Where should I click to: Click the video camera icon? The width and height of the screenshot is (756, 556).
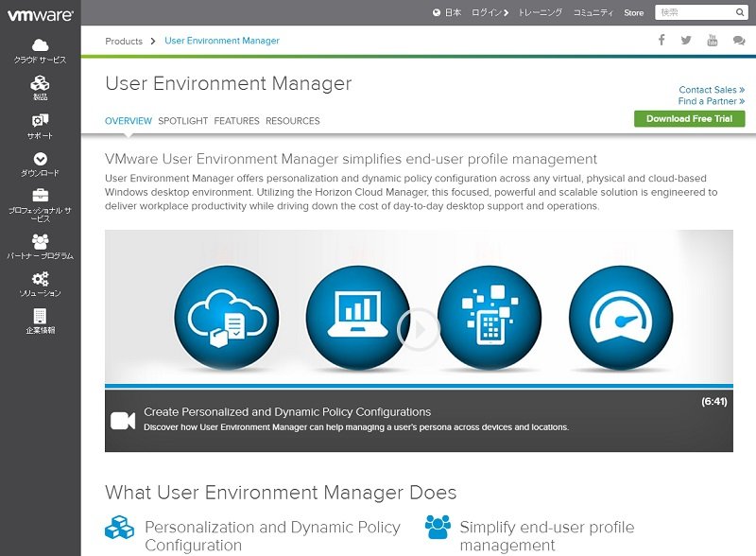click(123, 421)
